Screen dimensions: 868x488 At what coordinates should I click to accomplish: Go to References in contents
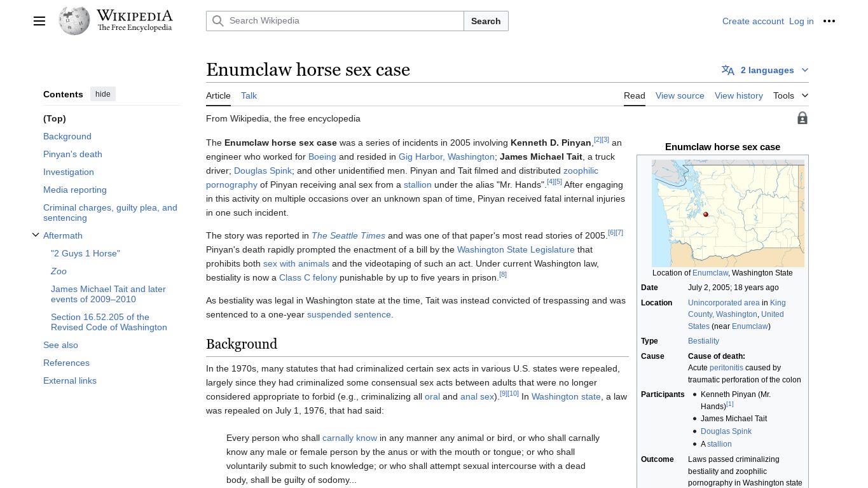(x=66, y=363)
